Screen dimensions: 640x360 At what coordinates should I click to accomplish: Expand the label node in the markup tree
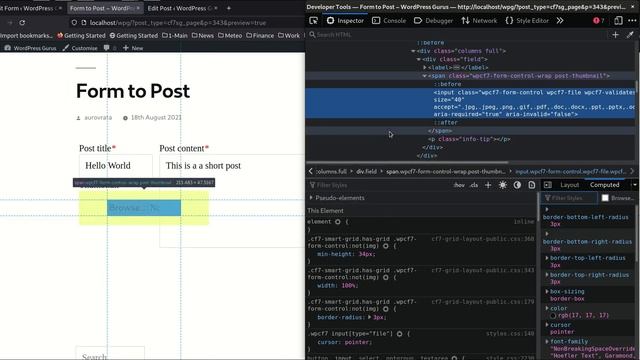425,67
